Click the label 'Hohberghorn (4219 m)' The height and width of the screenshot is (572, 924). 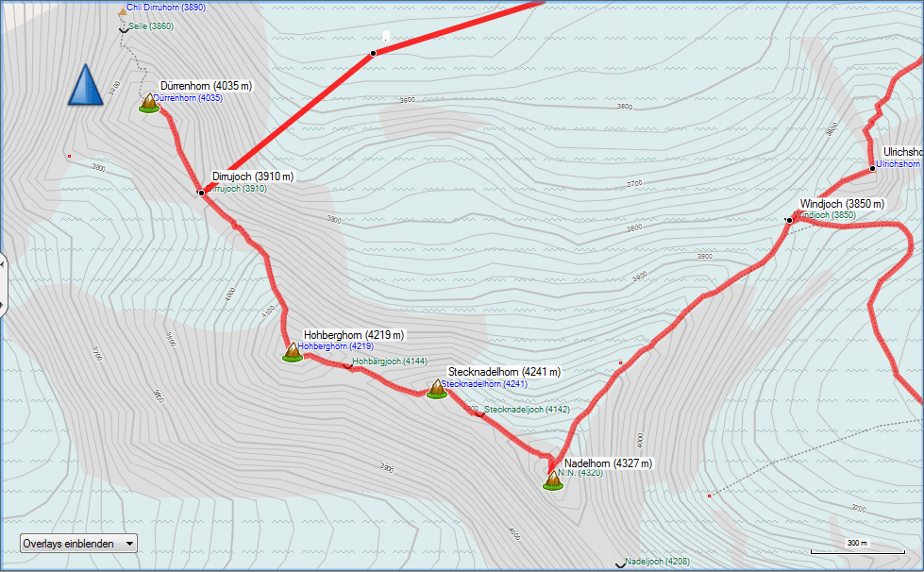pyautogui.click(x=354, y=335)
